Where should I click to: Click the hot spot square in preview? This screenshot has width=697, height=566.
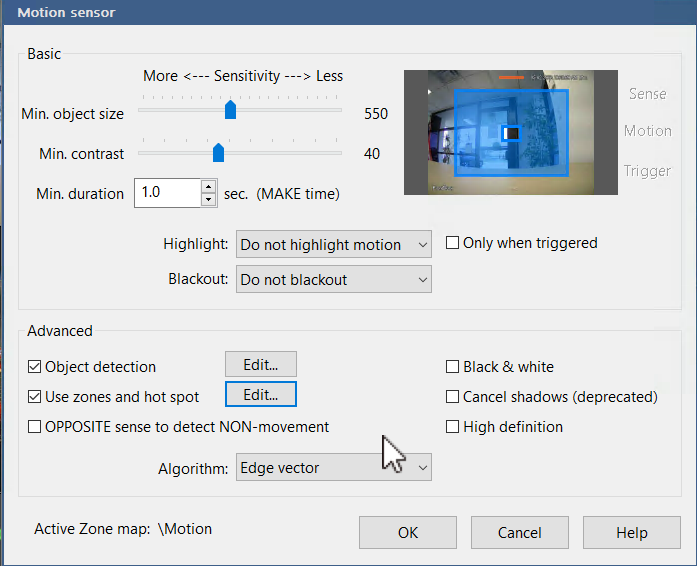click(x=511, y=133)
